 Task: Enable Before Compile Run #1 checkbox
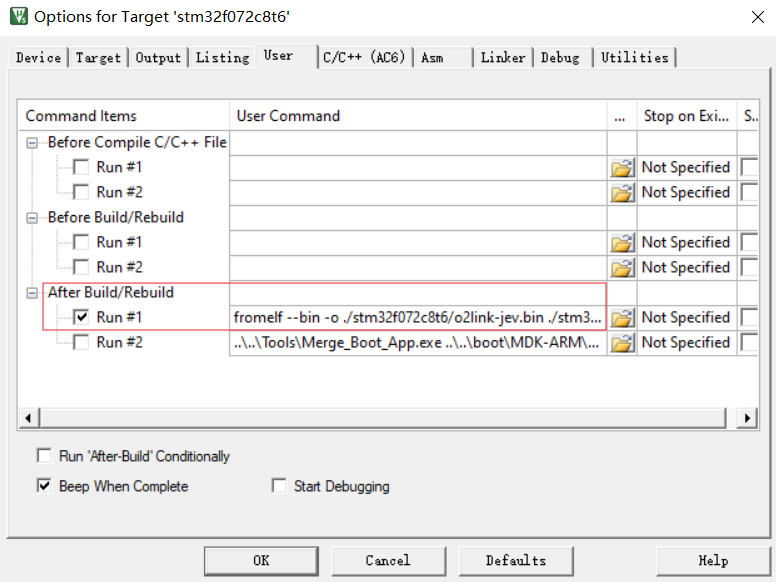pos(81,167)
